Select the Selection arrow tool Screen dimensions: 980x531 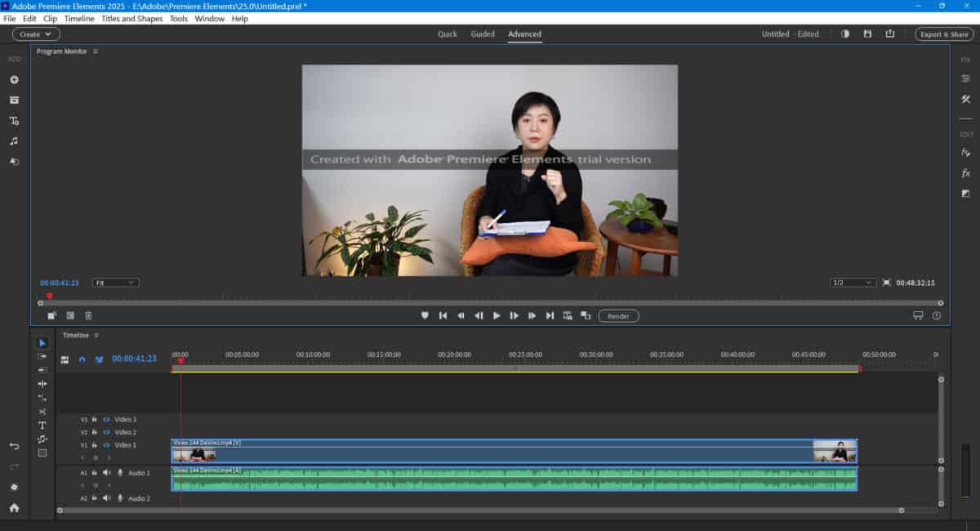[42, 343]
